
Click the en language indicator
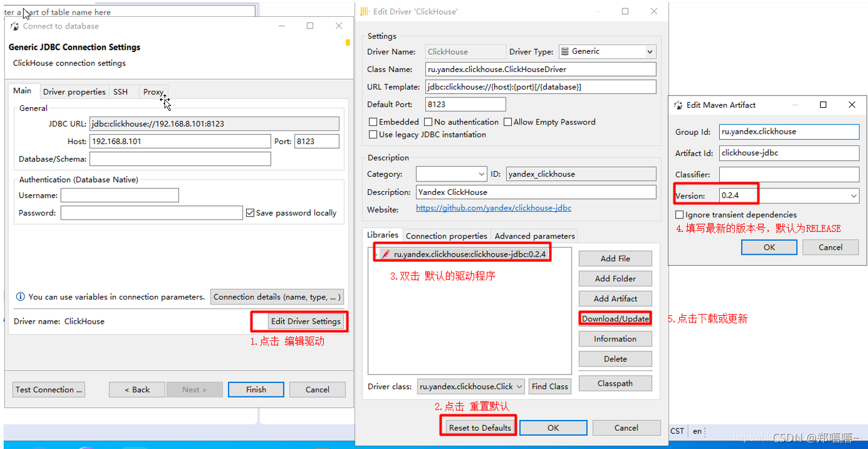pyautogui.click(x=697, y=431)
